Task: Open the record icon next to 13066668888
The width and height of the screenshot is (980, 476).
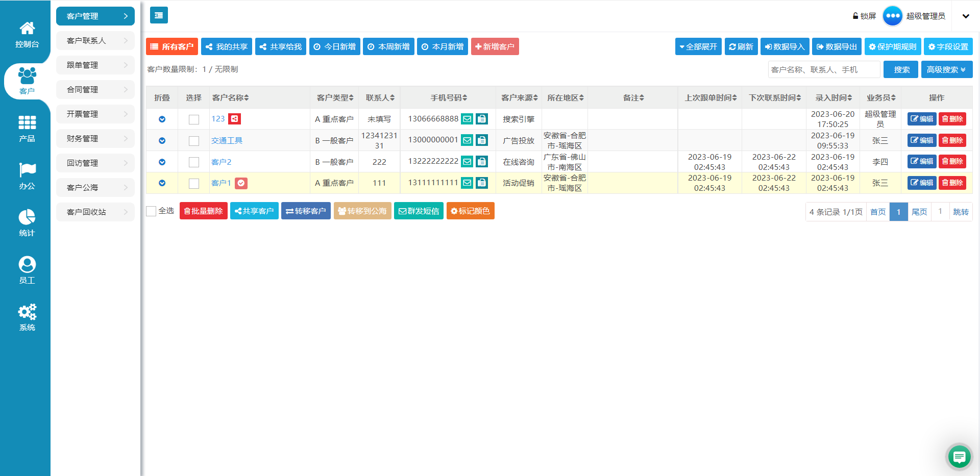Action: (x=482, y=119)
